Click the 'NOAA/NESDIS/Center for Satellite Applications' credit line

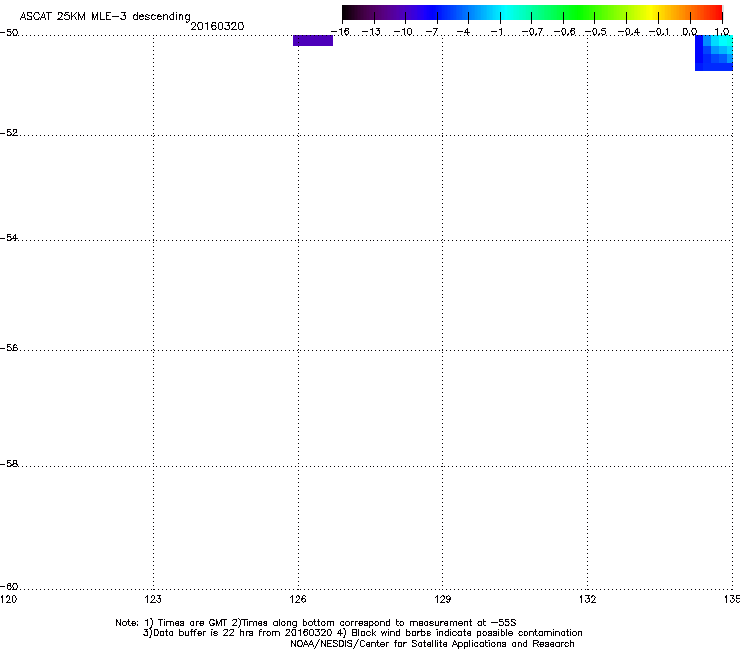432,644
